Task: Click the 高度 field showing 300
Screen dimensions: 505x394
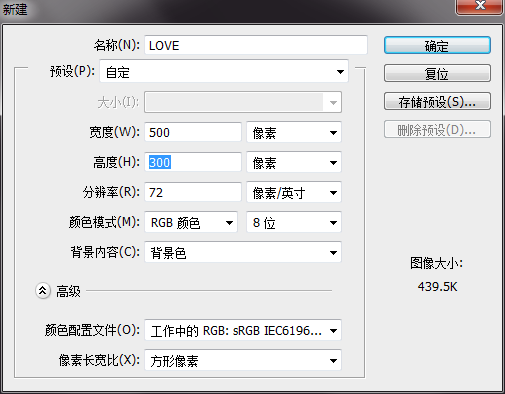Action: [x=193, y=162]
